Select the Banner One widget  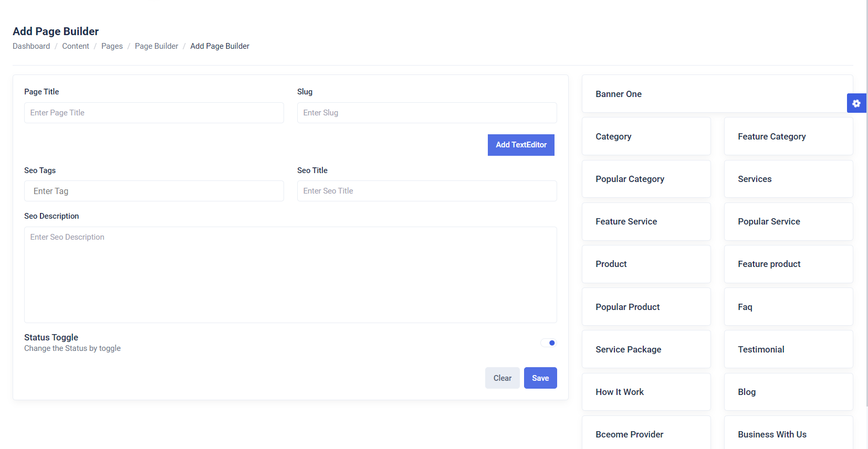click(x=717, y=94)
